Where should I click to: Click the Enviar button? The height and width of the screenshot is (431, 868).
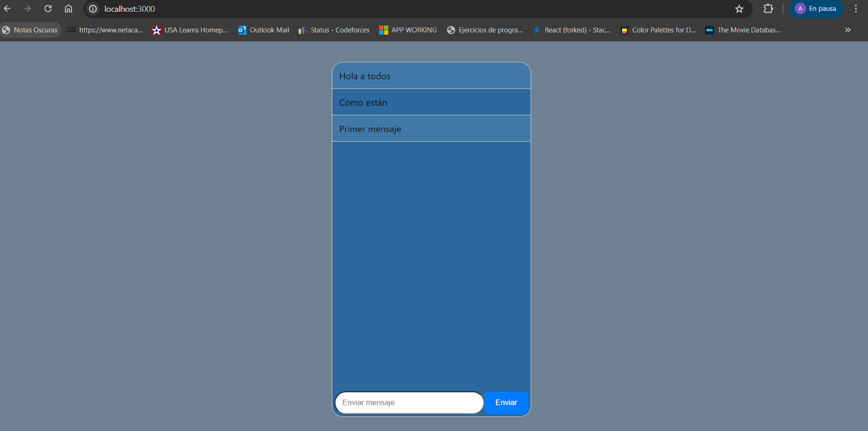click(506, 403)
